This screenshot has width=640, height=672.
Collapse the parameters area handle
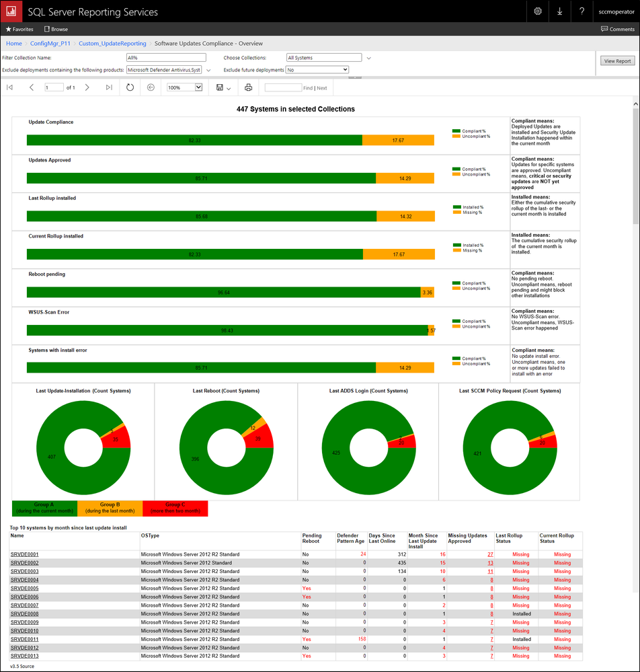point(355,77)
